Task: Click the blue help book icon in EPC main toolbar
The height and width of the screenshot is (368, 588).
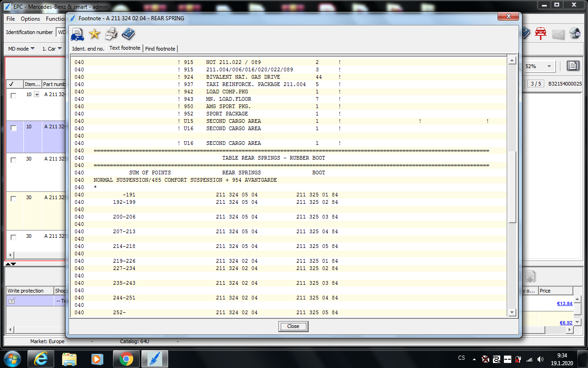Action: point(526,34)
